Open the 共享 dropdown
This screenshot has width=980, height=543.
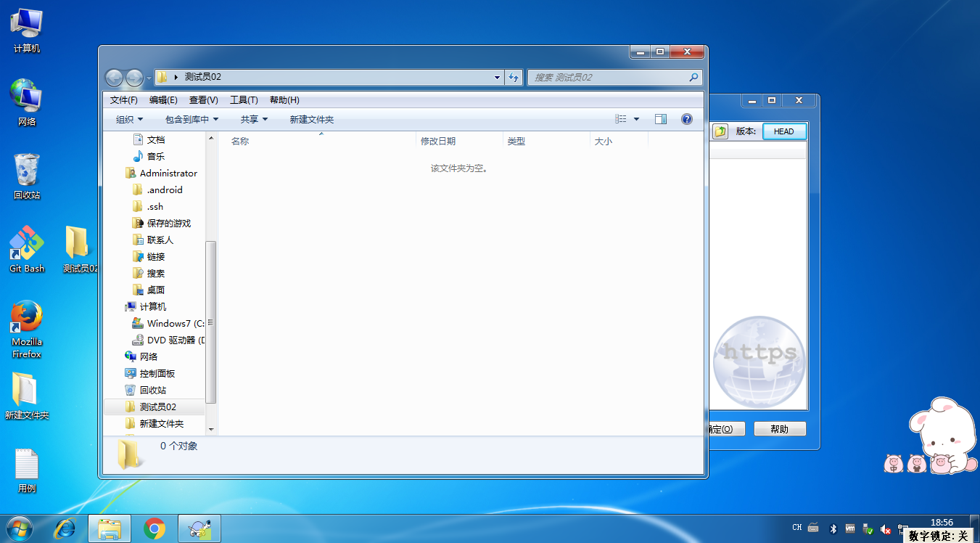(255, 119)
